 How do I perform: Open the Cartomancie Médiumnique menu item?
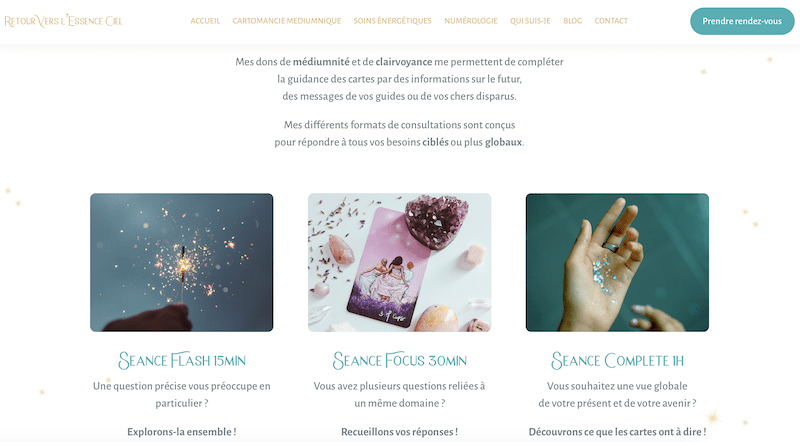pyautogui.click(x=287, y=21)
